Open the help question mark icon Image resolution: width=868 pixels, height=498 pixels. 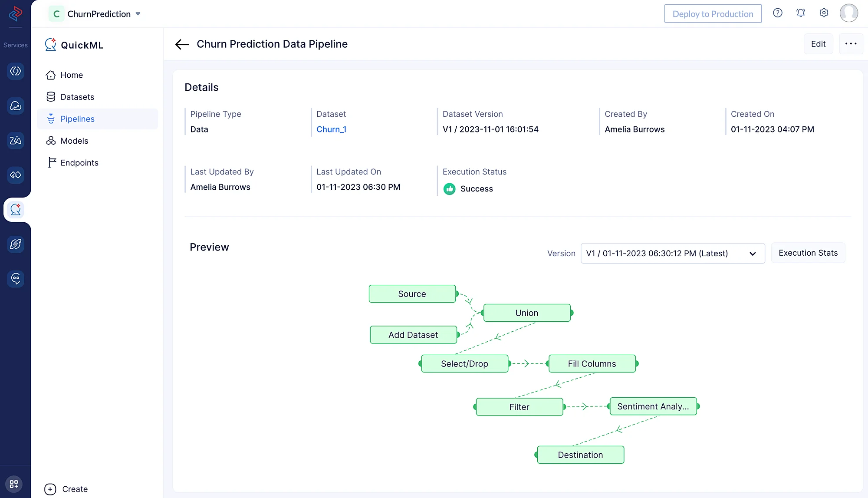click(x=777, y=13)
